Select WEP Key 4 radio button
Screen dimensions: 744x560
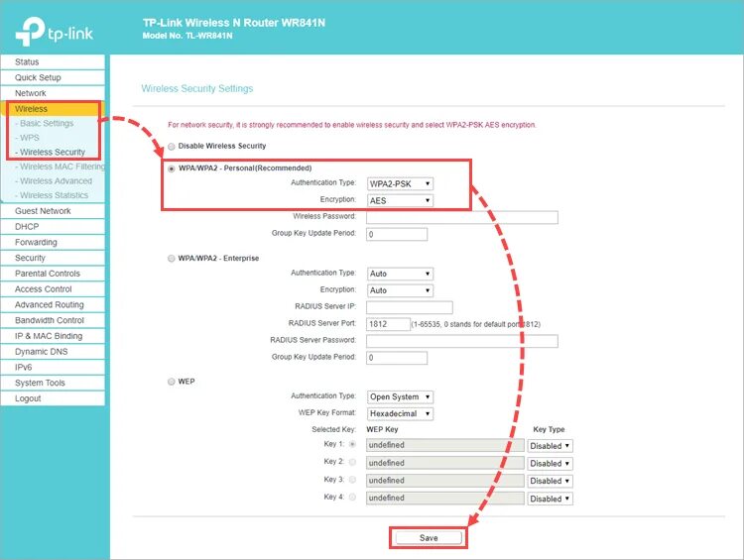[x=352, y=497]
